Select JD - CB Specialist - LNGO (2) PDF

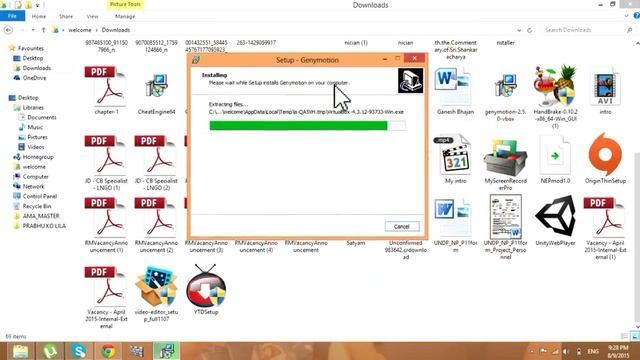point(156,156)
